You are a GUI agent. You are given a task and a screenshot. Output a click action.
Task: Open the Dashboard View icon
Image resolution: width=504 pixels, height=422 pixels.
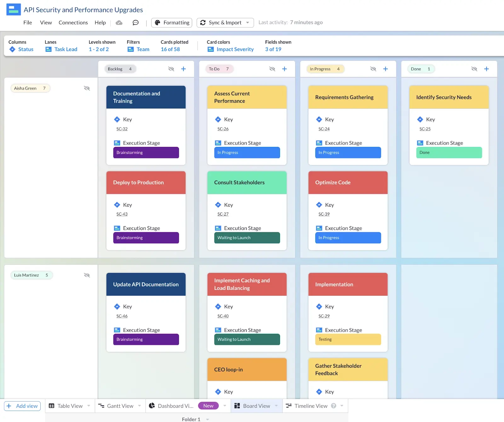click(152, 406)
